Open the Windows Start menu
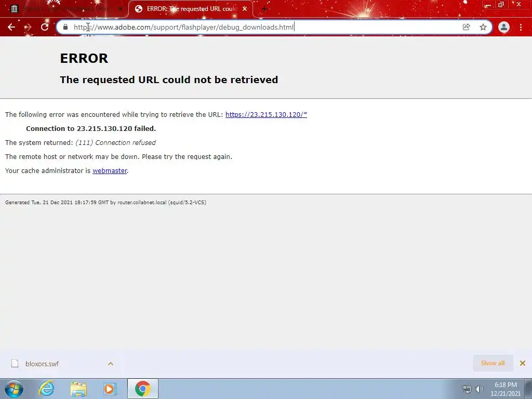Image resolution: width=532 pixels, height=399 pixels. click(14, 389)
